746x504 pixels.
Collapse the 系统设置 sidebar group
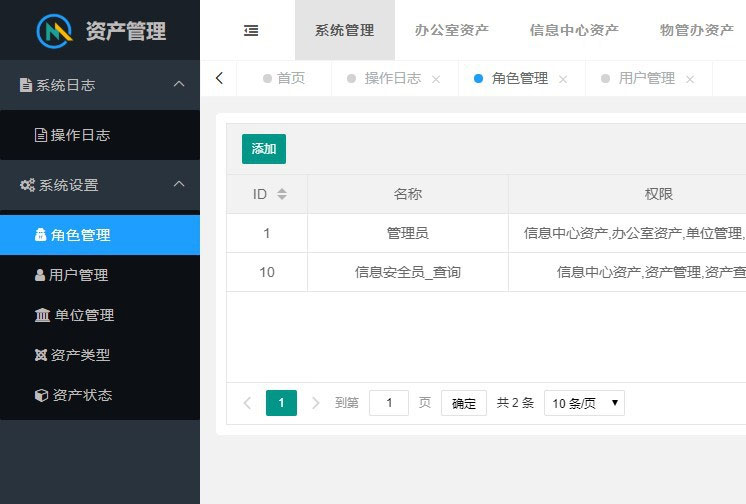179,185
